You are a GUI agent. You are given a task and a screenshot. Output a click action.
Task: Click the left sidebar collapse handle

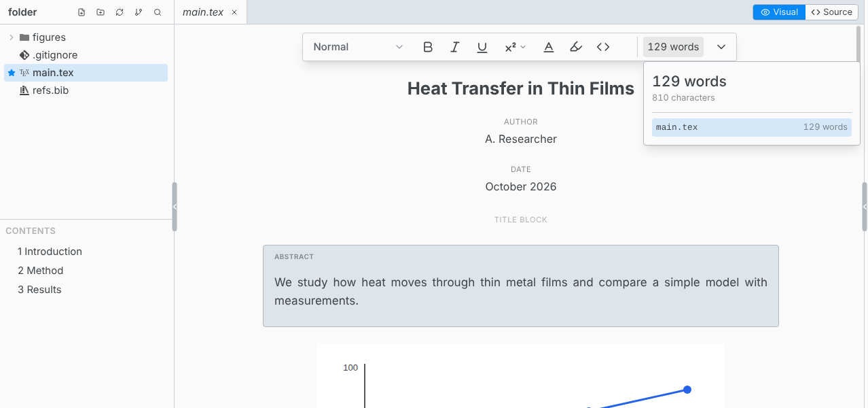pyautogui.click(x=175, y=207)
